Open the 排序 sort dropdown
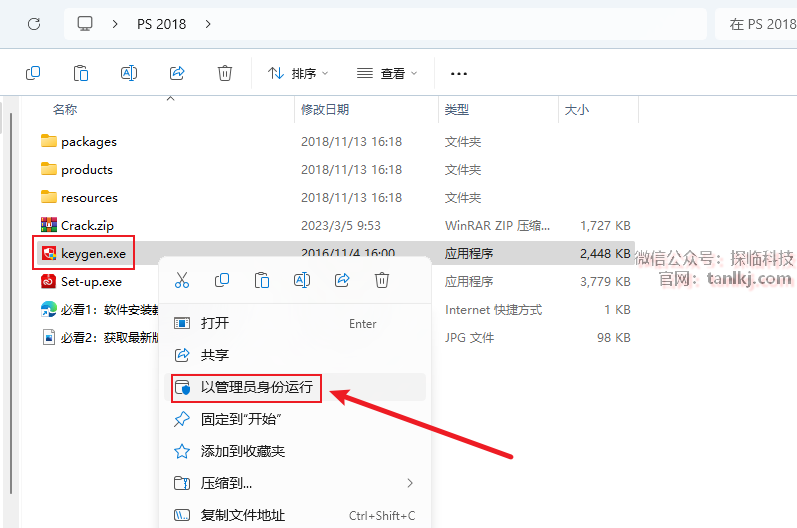Viewport: 797px width, 528px height. 298,73
